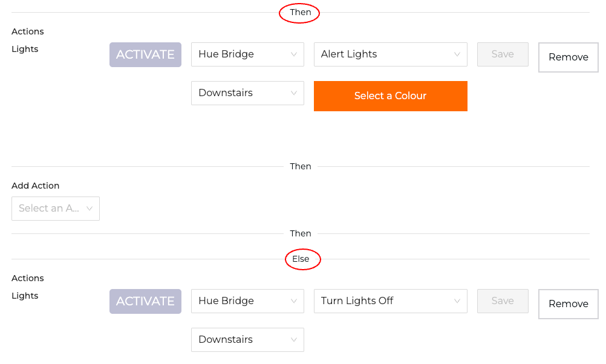
Task: Click the red-circled Then label
Action: [x=300, y=13]
